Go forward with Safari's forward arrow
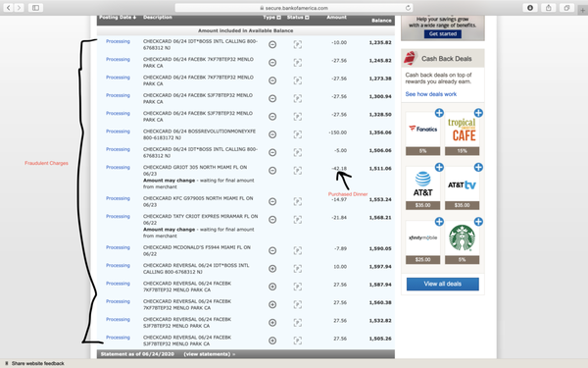Viewport: 588px width, 368px height. coord(19,8)
